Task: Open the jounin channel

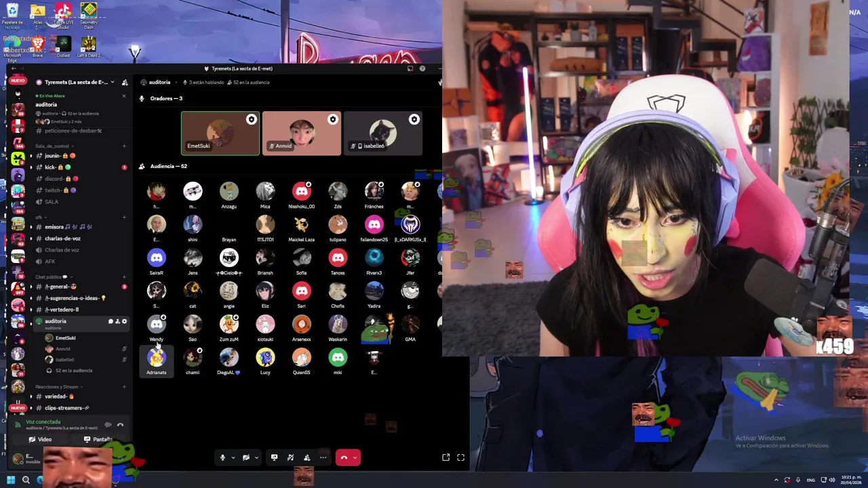Action: pos(80,156)
